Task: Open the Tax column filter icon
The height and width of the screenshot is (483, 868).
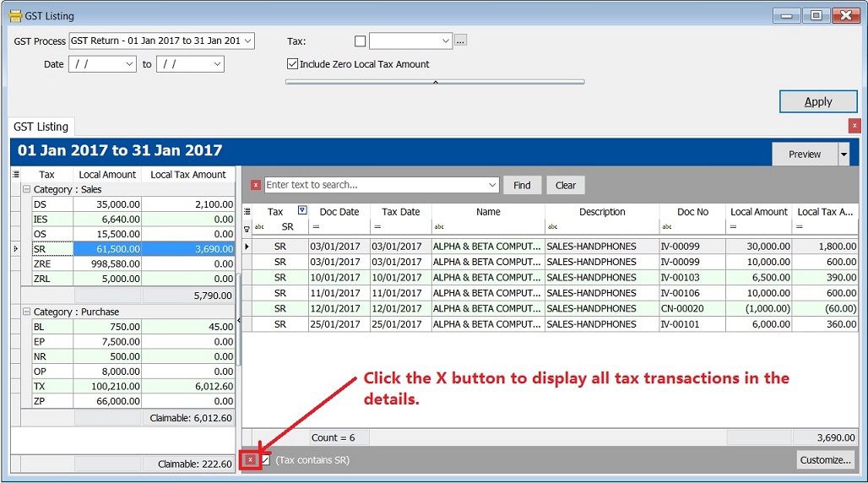Action: pyautogui.click(x=302, y=211)
